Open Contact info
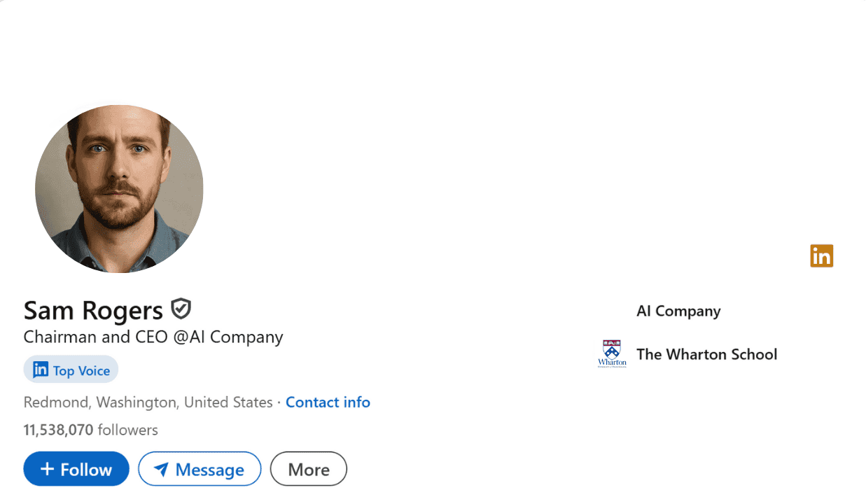The height and width of the screenshot is (504, 866). pyautogui.click(x=328, y=402)
